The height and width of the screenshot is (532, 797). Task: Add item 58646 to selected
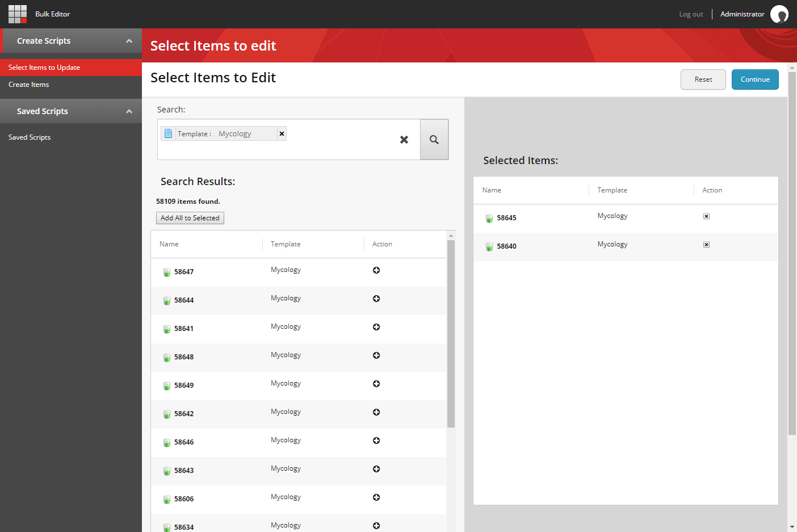pos(376,441)
